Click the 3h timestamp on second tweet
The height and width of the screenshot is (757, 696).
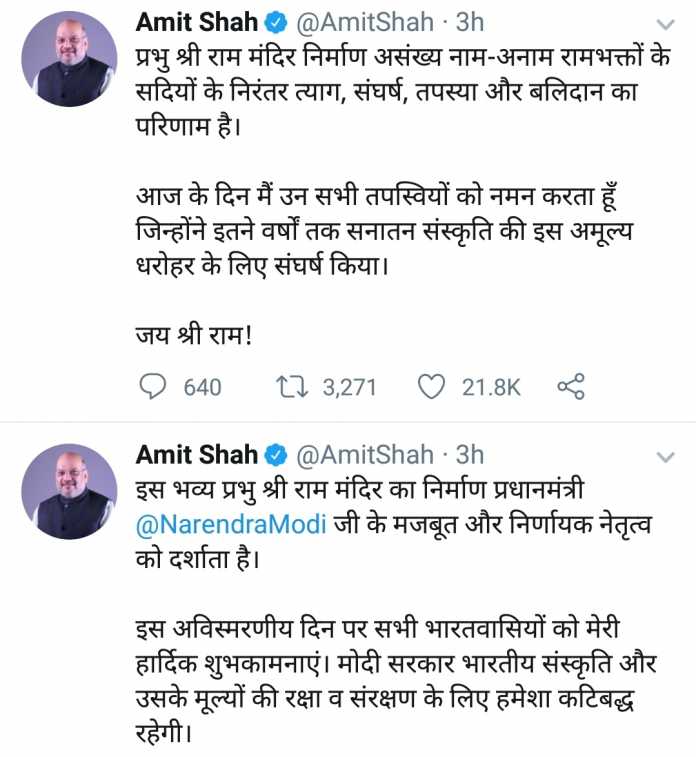470,455
